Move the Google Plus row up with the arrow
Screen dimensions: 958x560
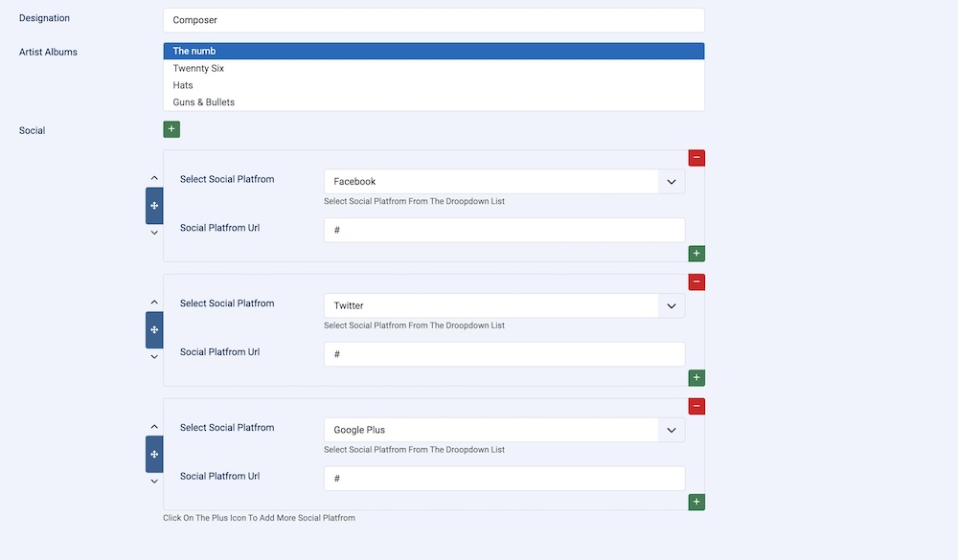point(154,427)
